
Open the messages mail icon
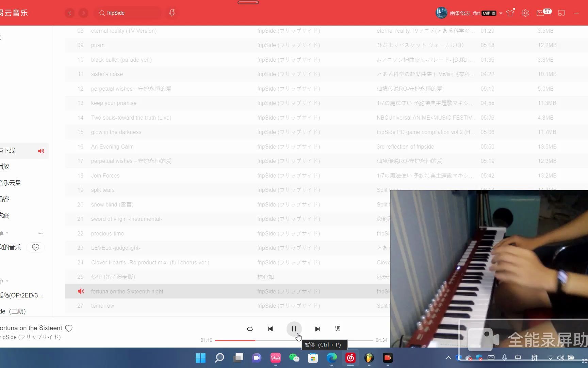pos(540,13)
